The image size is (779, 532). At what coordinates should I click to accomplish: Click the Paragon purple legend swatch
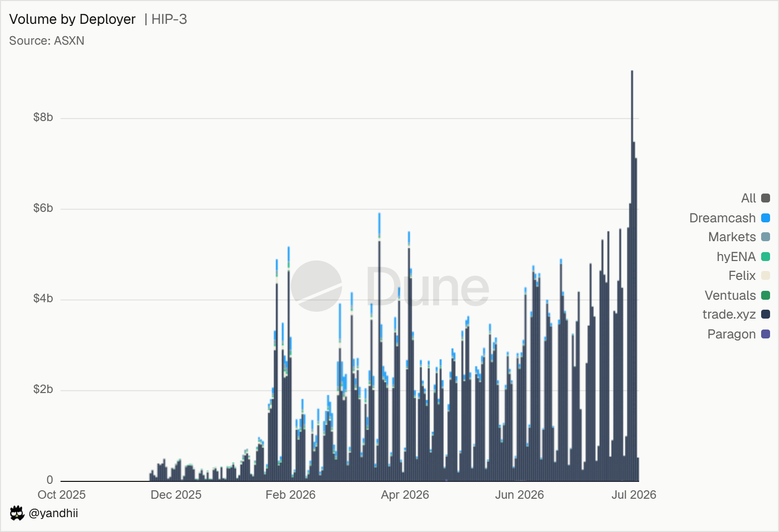766,334
